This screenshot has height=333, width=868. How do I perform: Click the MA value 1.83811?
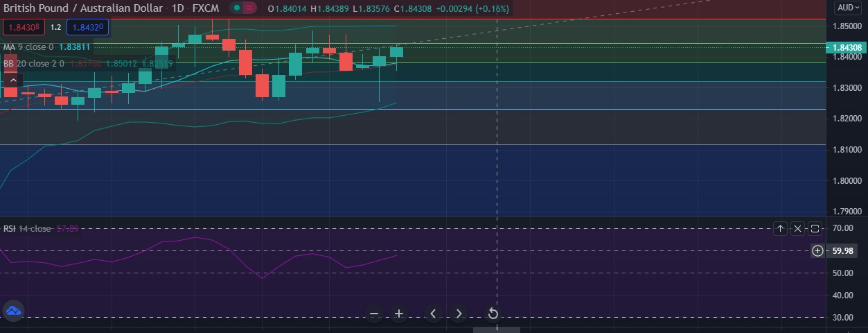pos(74,47)
